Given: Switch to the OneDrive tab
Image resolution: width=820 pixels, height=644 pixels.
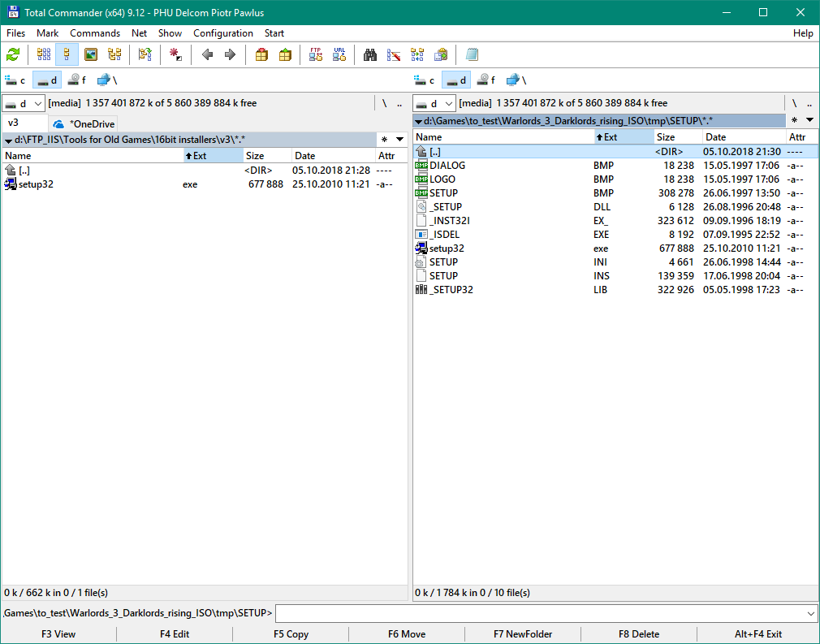Looking at the screenshot, I should click(84, 124).
